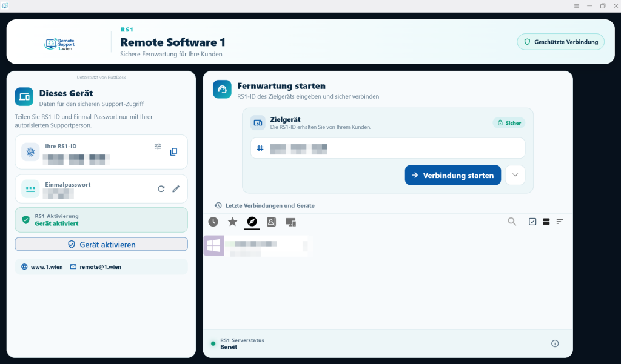This screenshot has width=621, height=364.
Task: Open the recent sessions clock tab
Action: 213,222
